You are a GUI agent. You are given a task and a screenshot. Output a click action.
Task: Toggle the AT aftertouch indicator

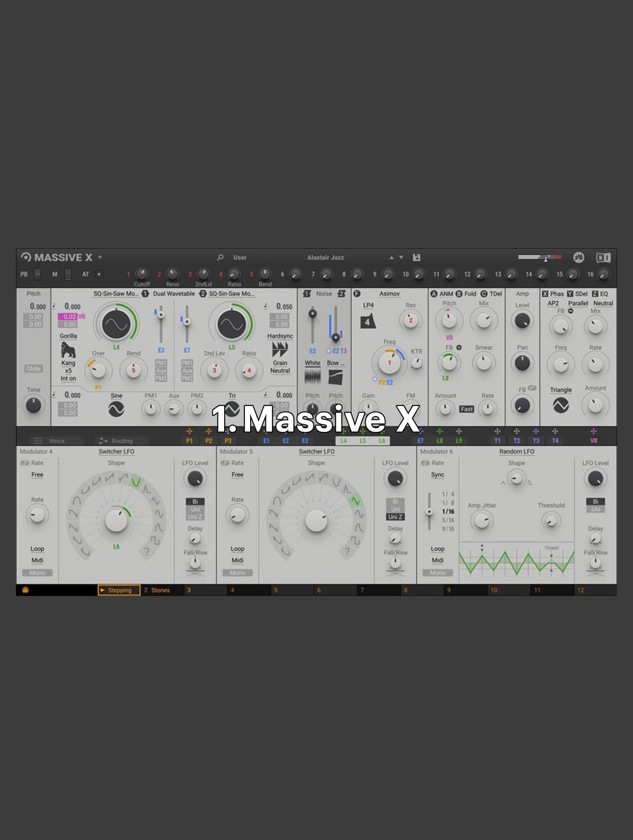[x=99, y=274]
